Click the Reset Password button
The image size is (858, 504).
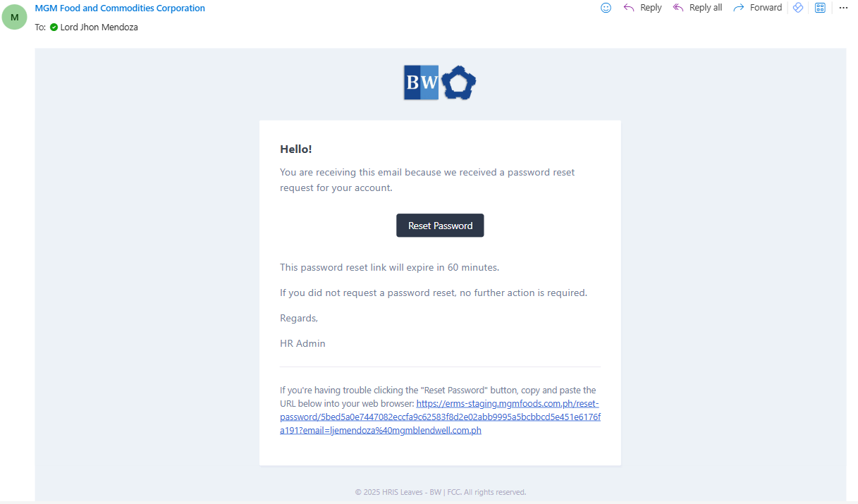[x=440, y=226]
